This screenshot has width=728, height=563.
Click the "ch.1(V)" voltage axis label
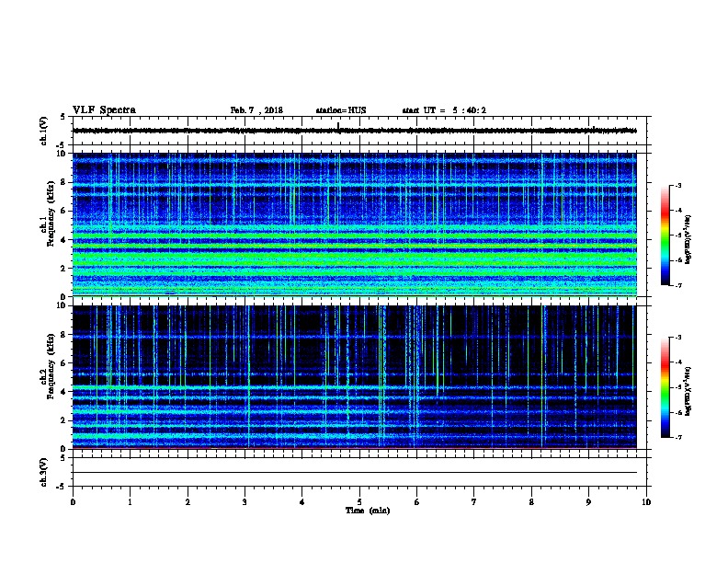pyautogui.click(x=43, y=131)
